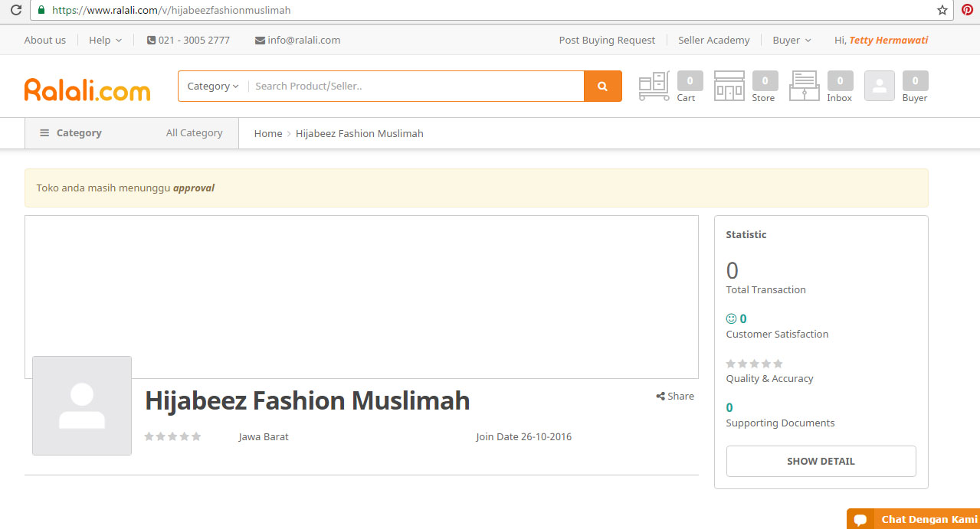Click the Search Product/Seller input field
Screen dimensions: 980x529
(x=414, y=87)
